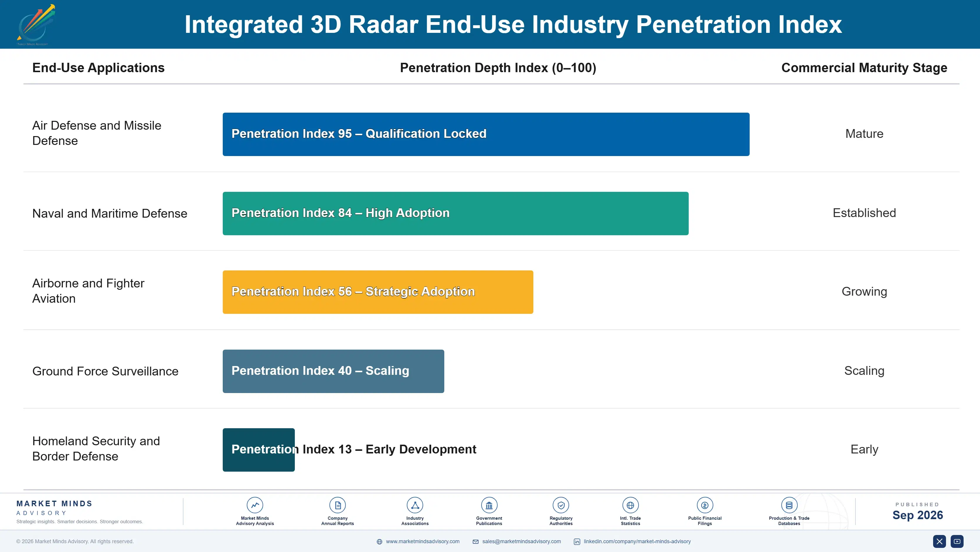The width and height of the screenshot is (980, 552).
Task: Select Air Defense and Missile Defense row label
Action: [x=97, y=133]
